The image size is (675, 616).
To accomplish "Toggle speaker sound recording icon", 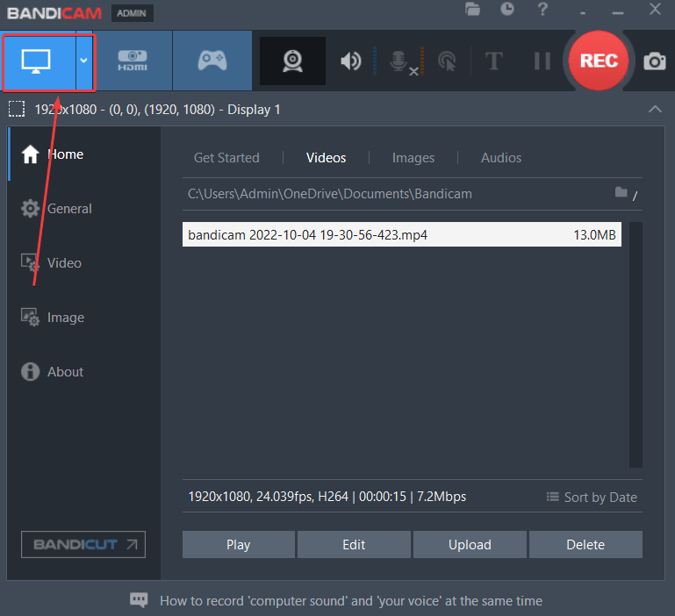I will (x=351, y=61).
